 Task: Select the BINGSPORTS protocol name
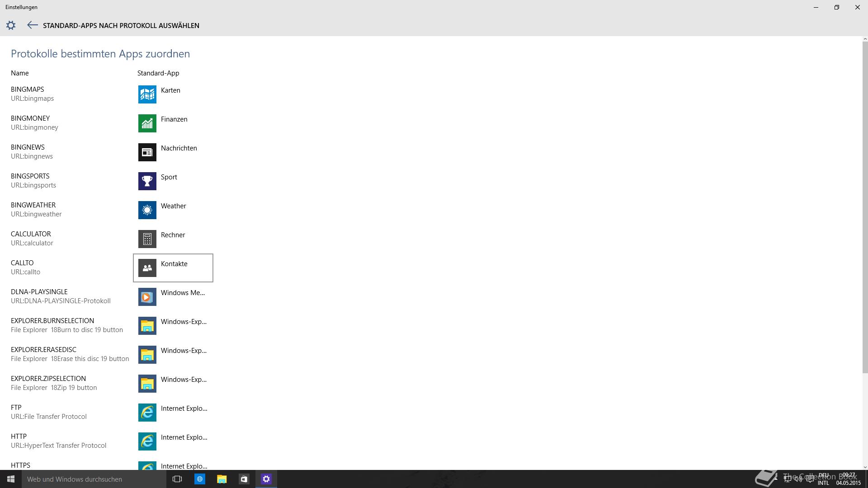click(x=30, y=176)
